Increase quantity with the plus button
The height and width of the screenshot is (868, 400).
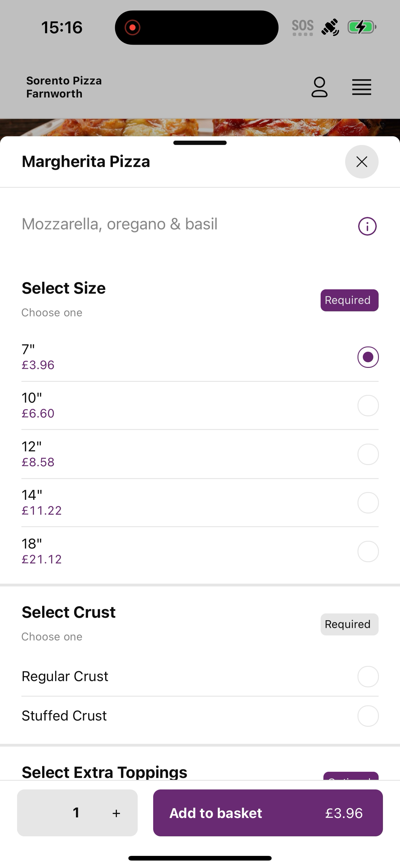116,813
